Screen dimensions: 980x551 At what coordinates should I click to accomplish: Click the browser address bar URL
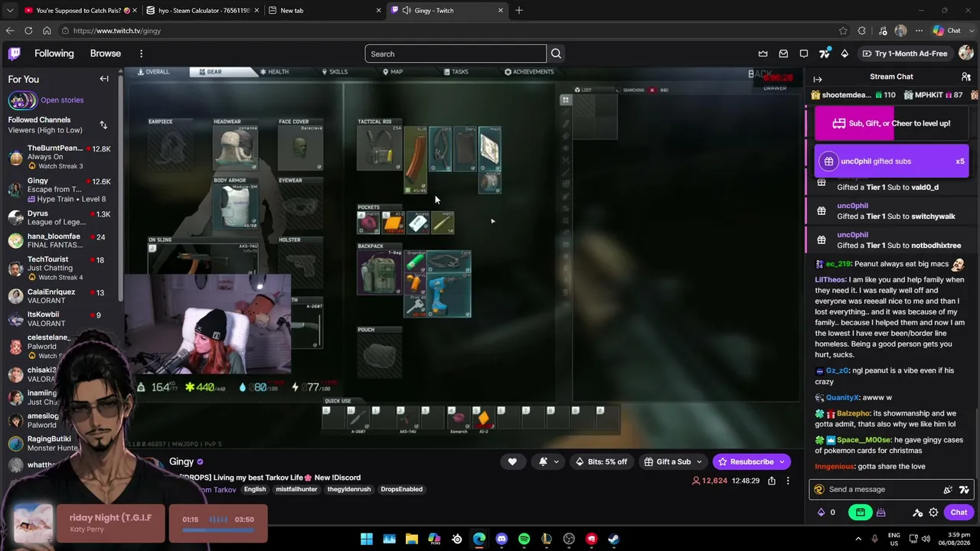(117, 31)
